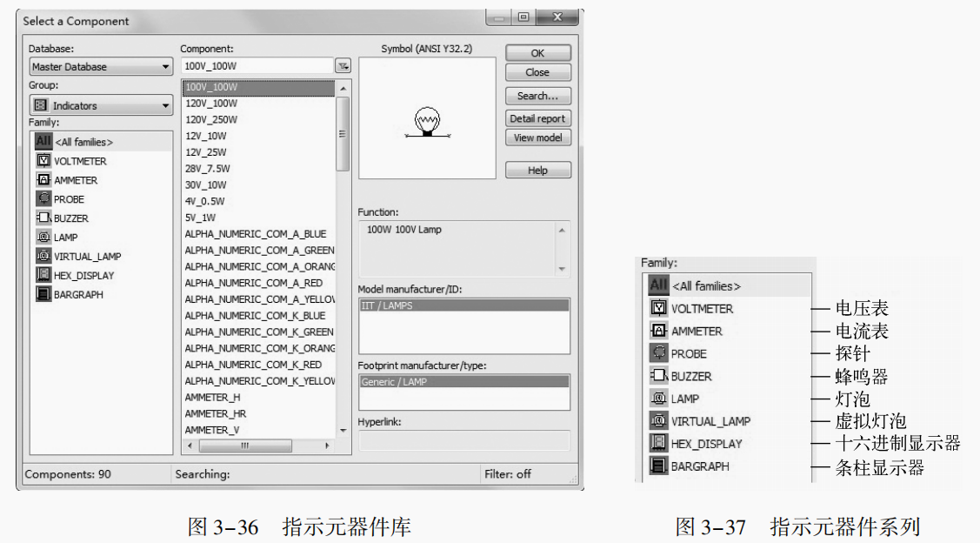The image size is (980, 543).
Task: Open the Search dialog
Action: [537, 96]
